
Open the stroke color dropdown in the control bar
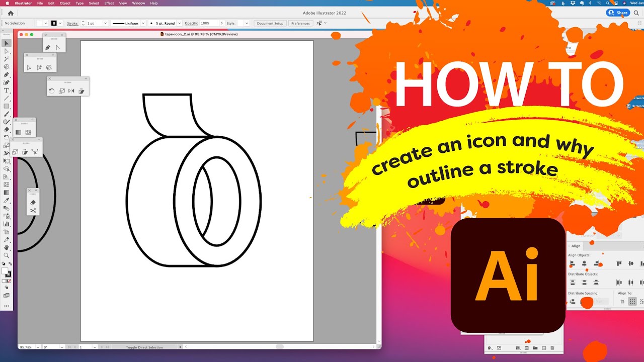(x=60, y=23)
